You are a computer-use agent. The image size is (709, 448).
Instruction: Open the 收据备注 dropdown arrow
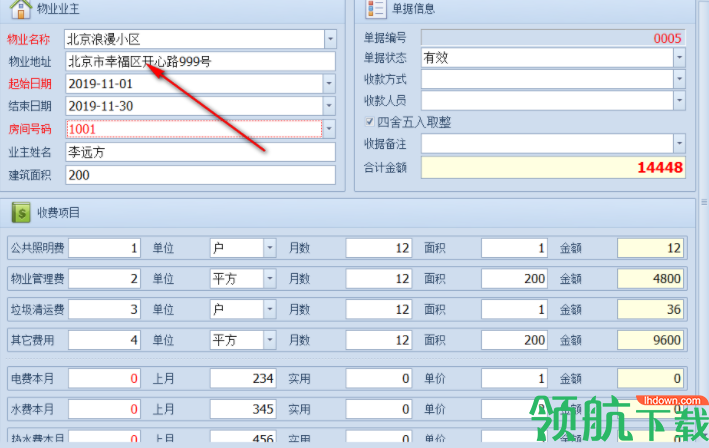[679, 144]
